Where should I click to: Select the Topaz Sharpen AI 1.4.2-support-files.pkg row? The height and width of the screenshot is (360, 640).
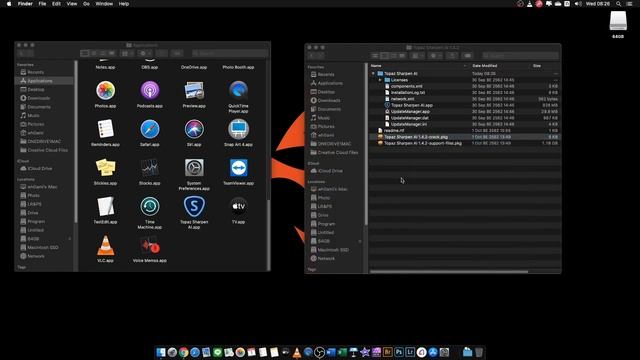[x=464, y=143]
